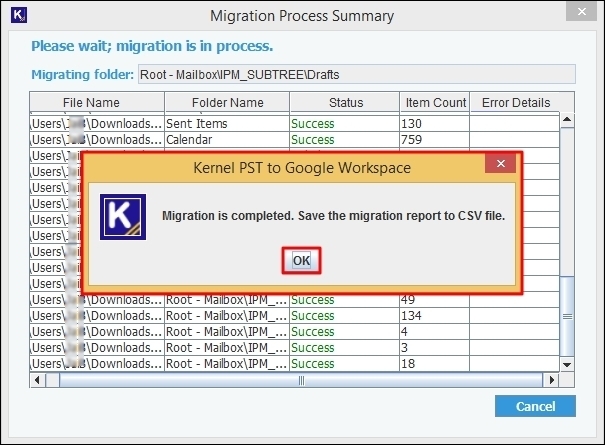Click the Migrating folder path field
605x445 pixels.
pyautogui.click(x=357, y=74)
